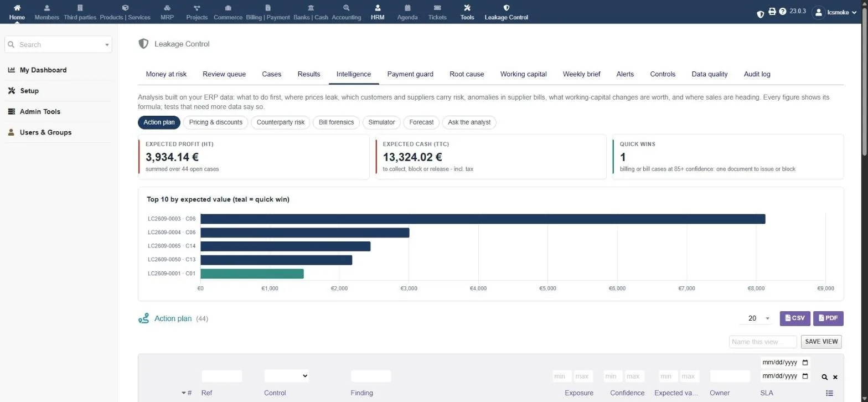Click the shield icon beside the printer
Image resolution: width=868 pixels, height=402 pixels.
click(761, 13)
